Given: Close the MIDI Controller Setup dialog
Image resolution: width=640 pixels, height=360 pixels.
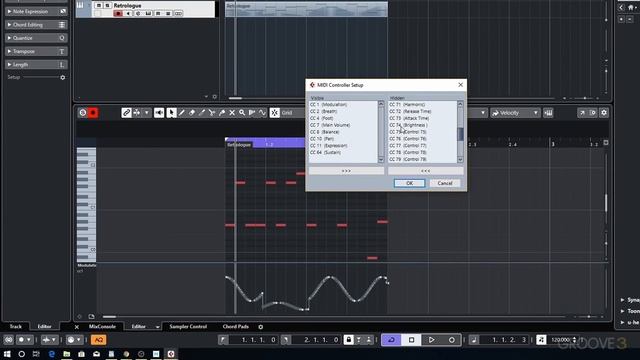Looking at the screenshot, I should tap(460, 84).
